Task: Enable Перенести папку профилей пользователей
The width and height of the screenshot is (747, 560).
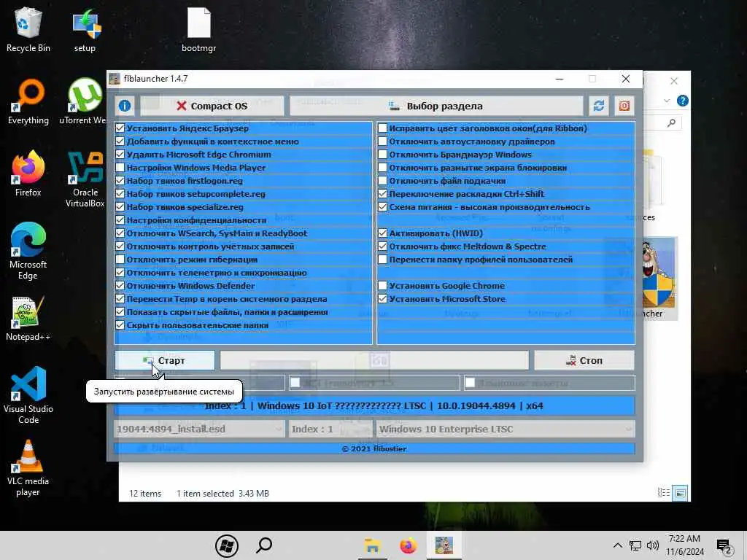Action: click(x=382, y=260)
